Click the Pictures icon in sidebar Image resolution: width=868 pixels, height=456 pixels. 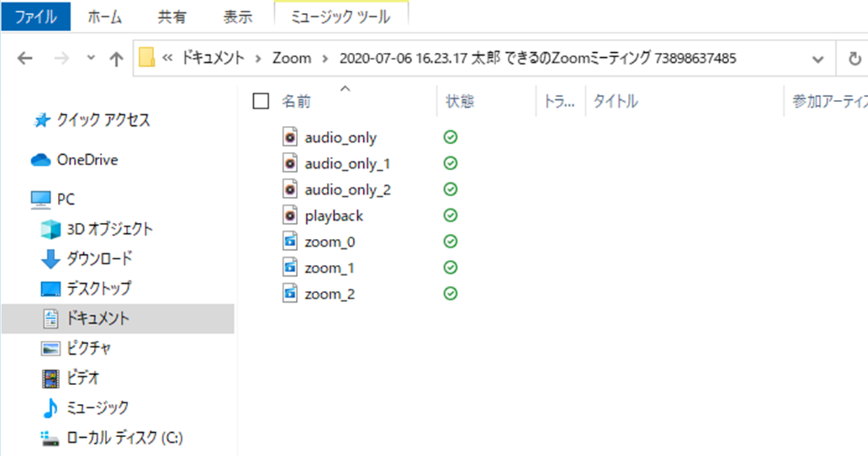pos(51,348)
